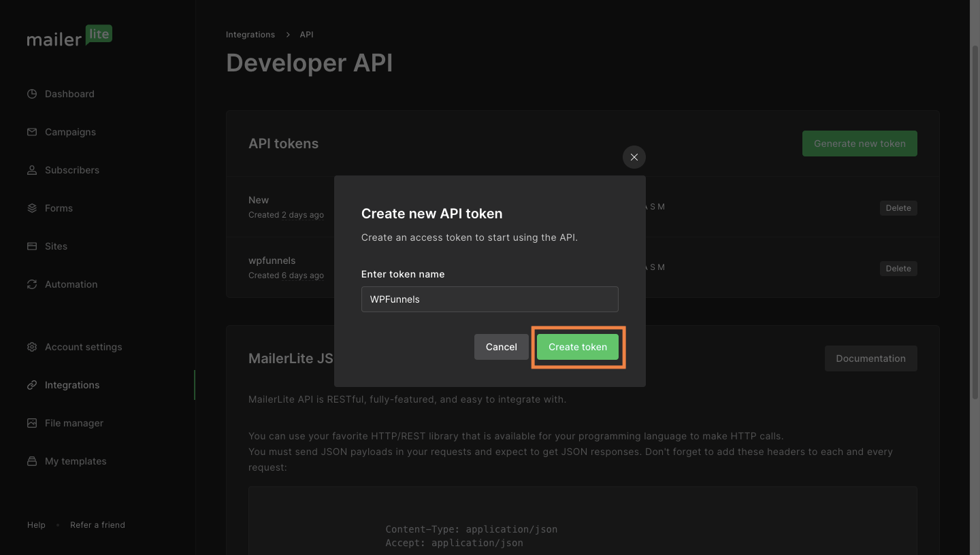Image resolution: width=980 pixels, height=555 pixels.
Task: Click the Create token button
Action: tap(578, 347)
